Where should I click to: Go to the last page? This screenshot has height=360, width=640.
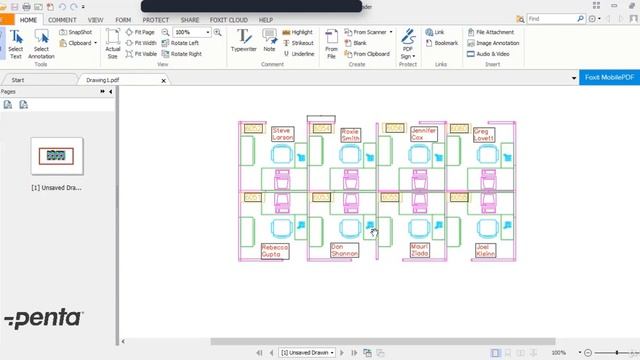tap(354, 352)
